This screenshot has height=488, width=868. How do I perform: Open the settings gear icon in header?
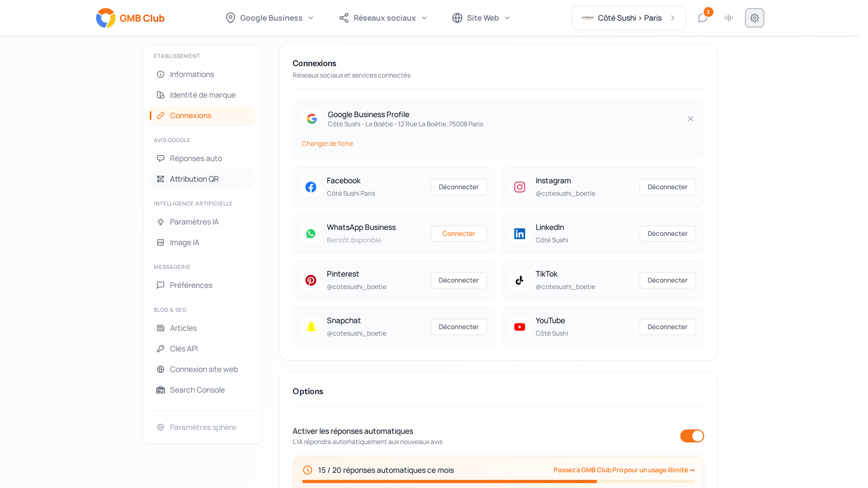(x=755, y=18)
